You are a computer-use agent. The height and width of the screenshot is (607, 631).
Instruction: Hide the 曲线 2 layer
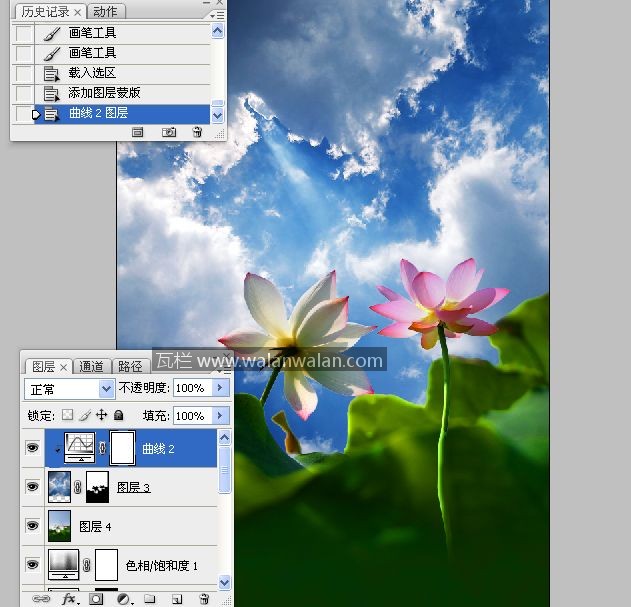(32, 448)
